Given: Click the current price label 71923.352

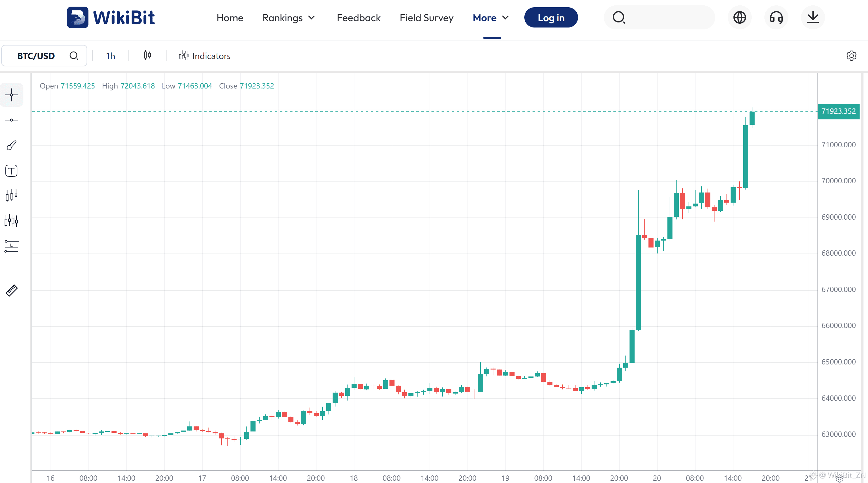Looking at the screenshot, I should (838, 111).
